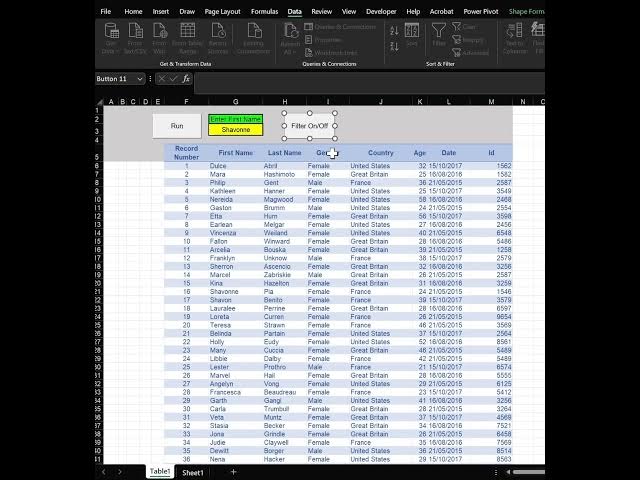The image size is (640, 480).
Task: Sort A to Z ascending
Action: 394,31
